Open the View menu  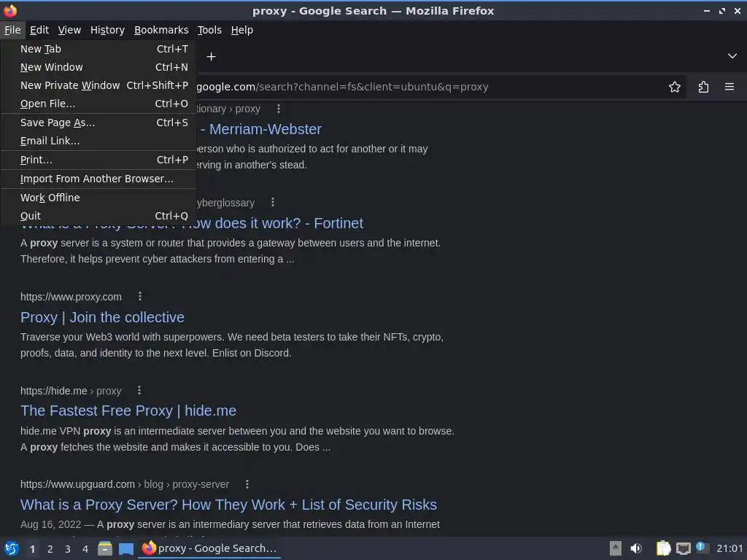click(x=69, y=30)
